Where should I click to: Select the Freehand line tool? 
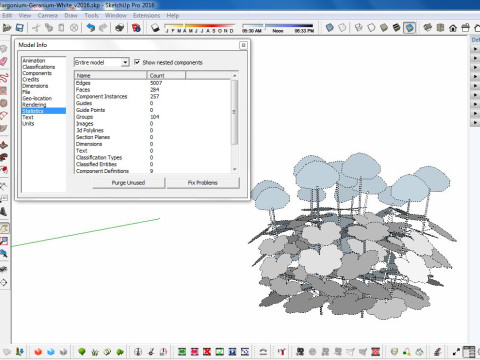[4, 78]
